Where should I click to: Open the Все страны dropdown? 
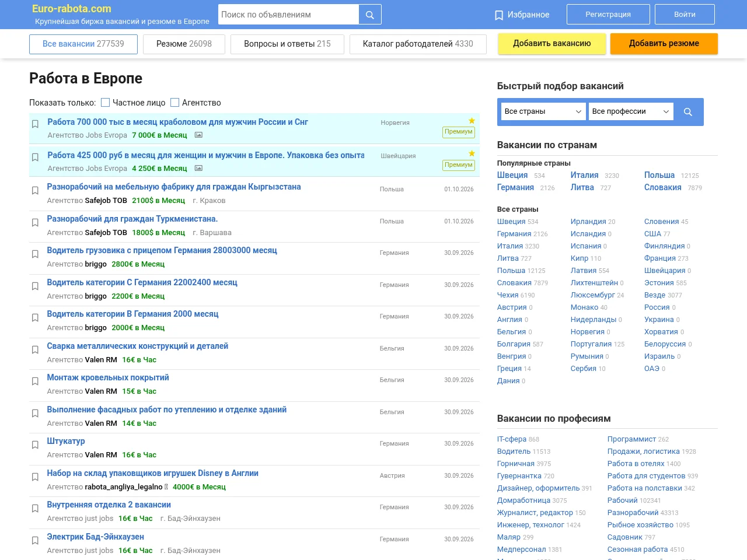543,111
